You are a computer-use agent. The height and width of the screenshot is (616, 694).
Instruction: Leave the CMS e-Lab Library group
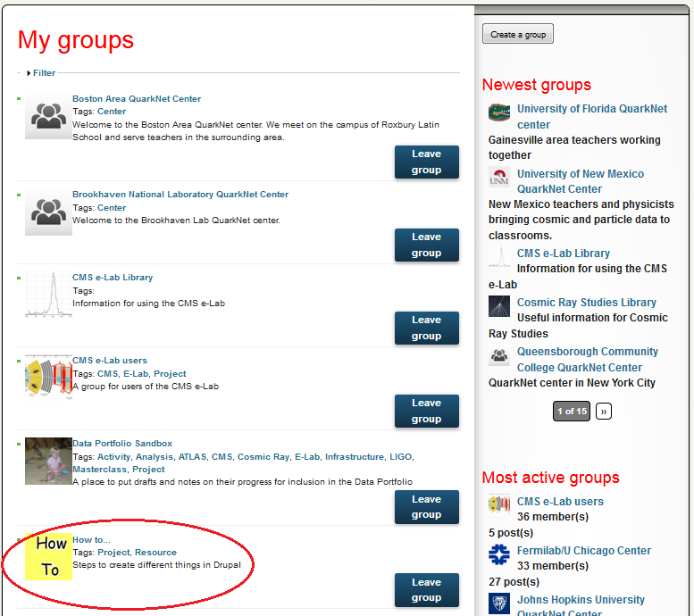[x=427, y=328]
